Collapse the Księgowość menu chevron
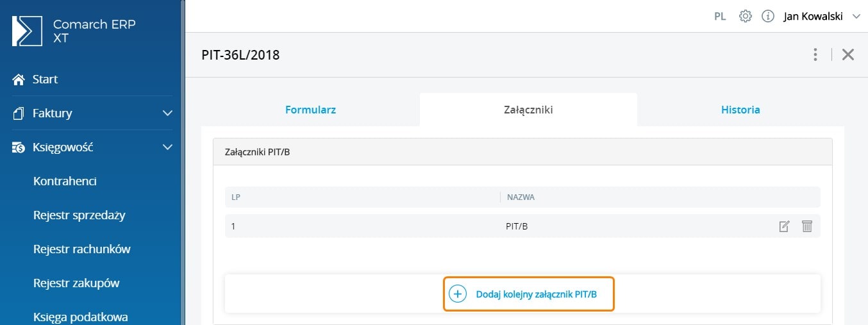The width and height of the screenshot is (868, 325). coord(167,147)
